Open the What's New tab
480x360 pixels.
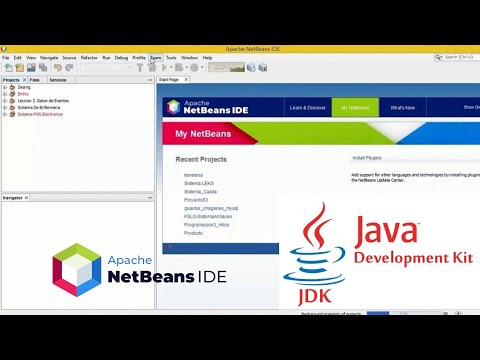403,107
